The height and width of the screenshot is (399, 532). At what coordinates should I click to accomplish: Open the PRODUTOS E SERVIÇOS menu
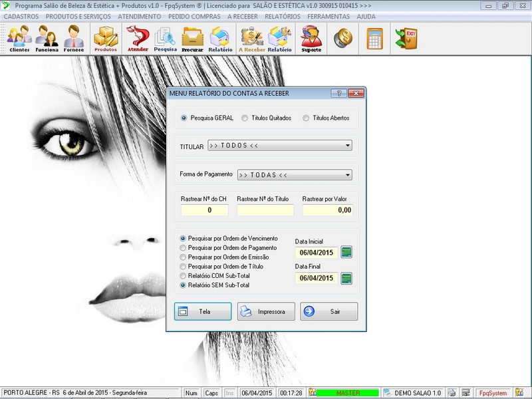point(78,17)
